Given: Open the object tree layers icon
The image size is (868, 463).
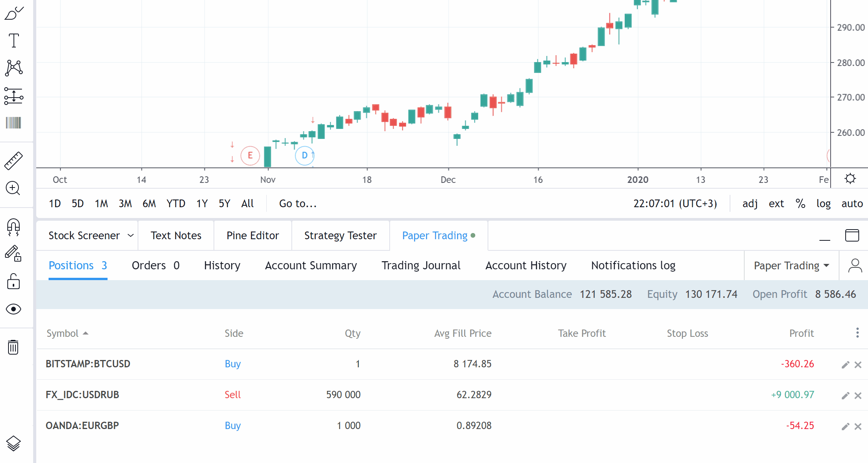Looking at the screenshot, I should (13, 443).
